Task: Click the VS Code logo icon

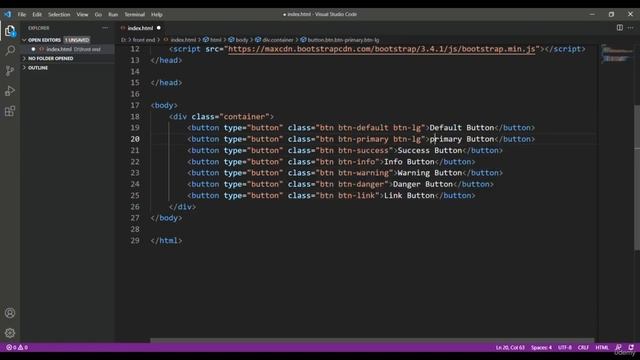Action: 8,14
